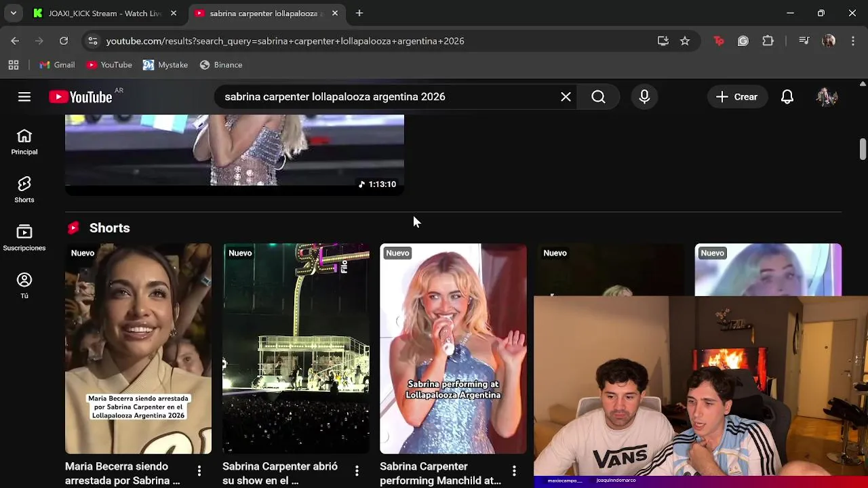This screenshot has width=868, height=488.
Task: Open YouTube notifications bell
Action: point(787,97)
